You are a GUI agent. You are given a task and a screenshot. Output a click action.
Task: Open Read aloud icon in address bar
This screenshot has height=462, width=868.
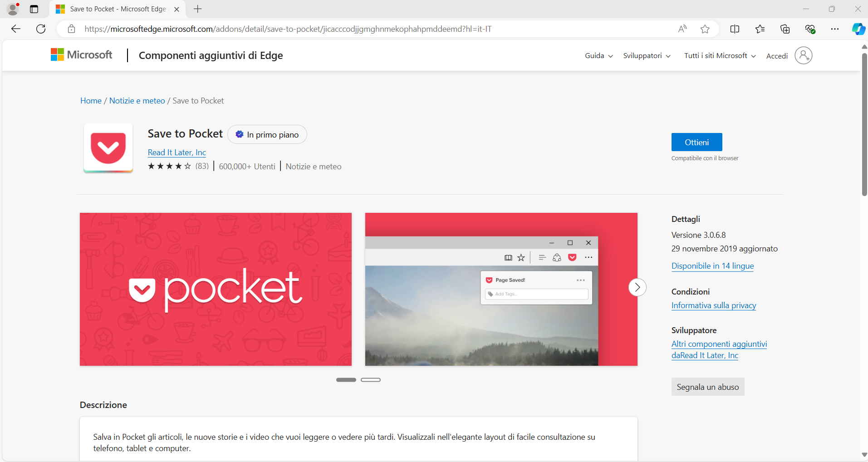[682, 29]
